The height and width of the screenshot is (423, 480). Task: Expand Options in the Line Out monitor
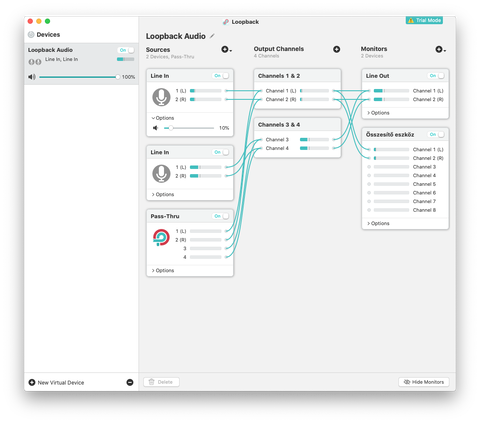tap(378, 113)
